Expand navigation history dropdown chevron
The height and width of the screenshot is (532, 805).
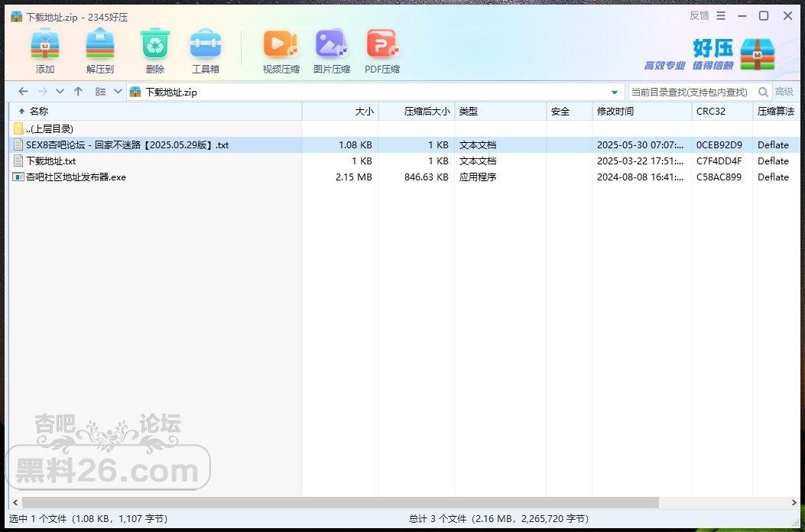point(60,92)
